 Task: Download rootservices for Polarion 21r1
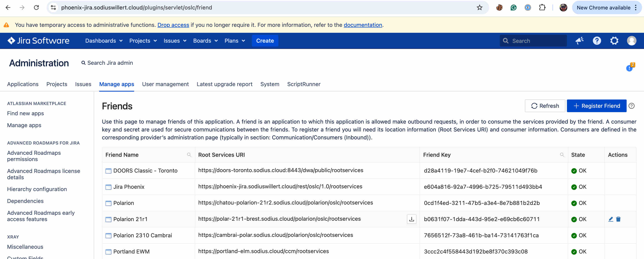point(411,219)
